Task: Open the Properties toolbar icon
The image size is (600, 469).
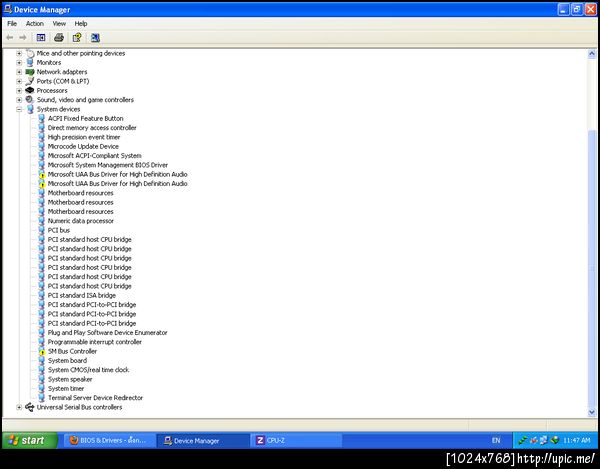Action: [77, 37]
